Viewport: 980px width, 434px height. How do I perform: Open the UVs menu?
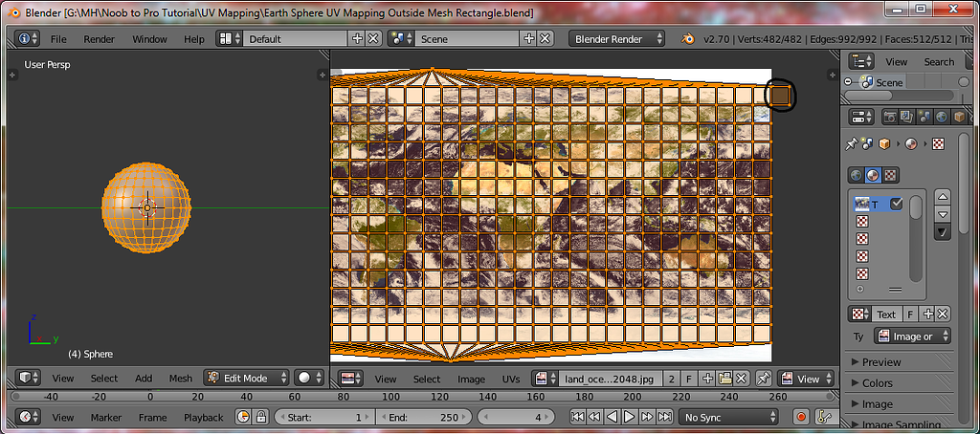point(511,379)
